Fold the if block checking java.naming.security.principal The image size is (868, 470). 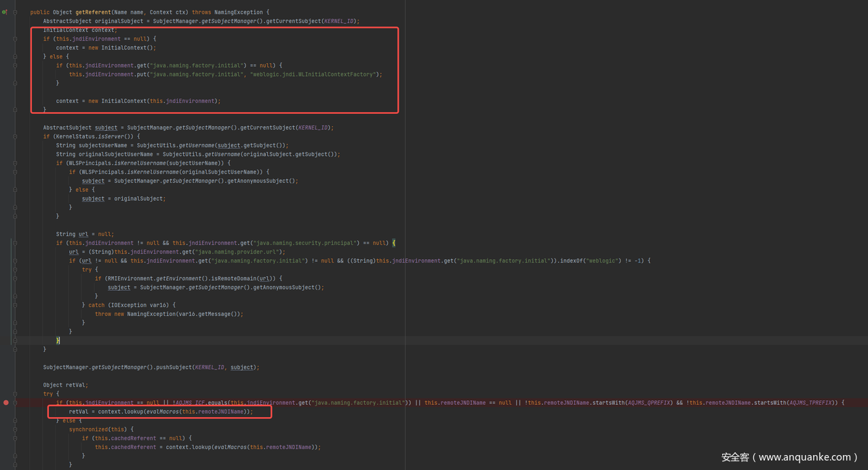pos(15,243)
